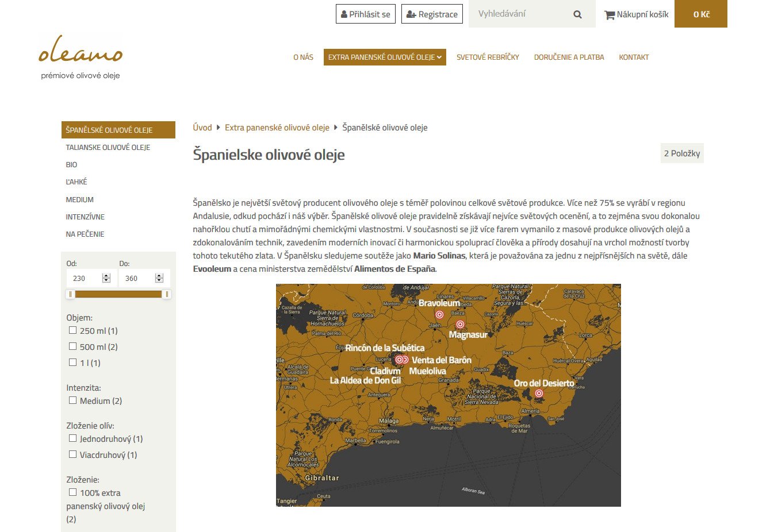Enable the Medium intensity checkbox

(73, 400)
